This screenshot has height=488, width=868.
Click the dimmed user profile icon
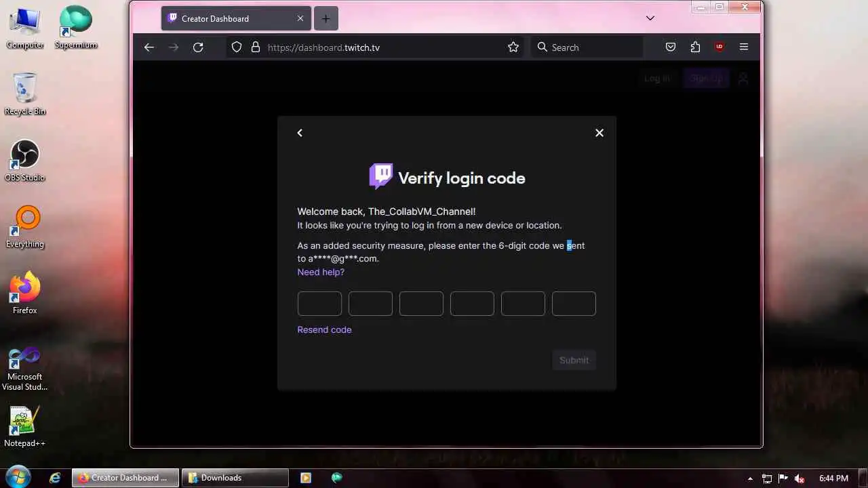[x=743, y=79]
